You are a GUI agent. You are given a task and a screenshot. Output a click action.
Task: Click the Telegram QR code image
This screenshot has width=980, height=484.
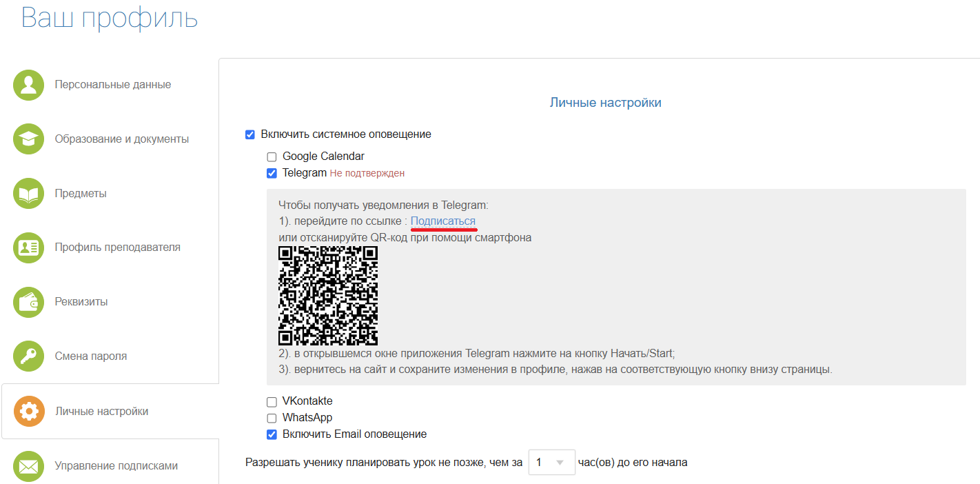(x=328, y=296)
